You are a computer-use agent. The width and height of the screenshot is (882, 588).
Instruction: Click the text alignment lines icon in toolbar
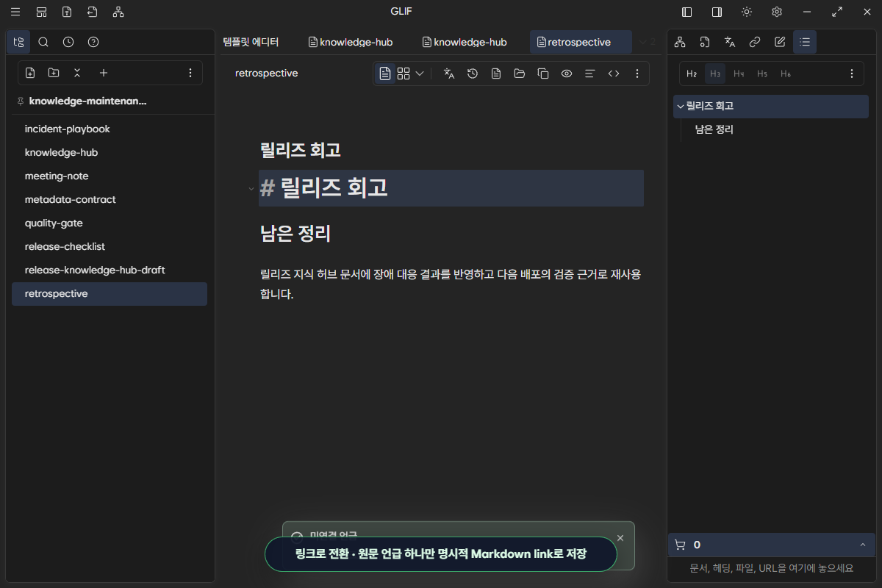click(589, 73)
